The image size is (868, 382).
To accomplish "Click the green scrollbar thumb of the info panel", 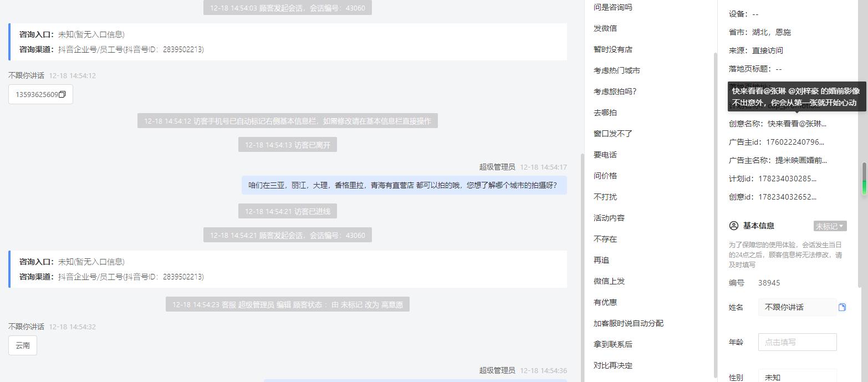I will click(x=864, y=179).
